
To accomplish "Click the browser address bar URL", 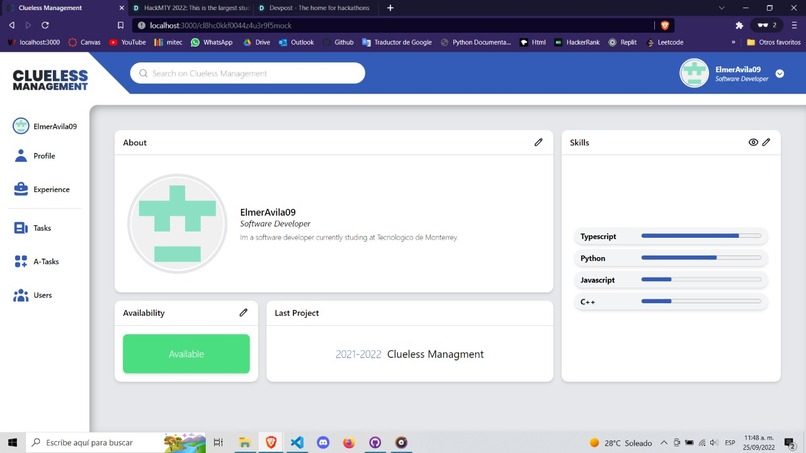I will point(221,25).
